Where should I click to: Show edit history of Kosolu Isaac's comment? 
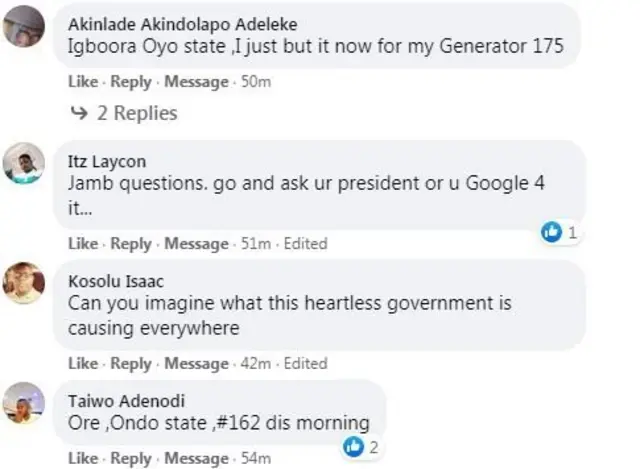pyautogui.click(x=305, y=363)
